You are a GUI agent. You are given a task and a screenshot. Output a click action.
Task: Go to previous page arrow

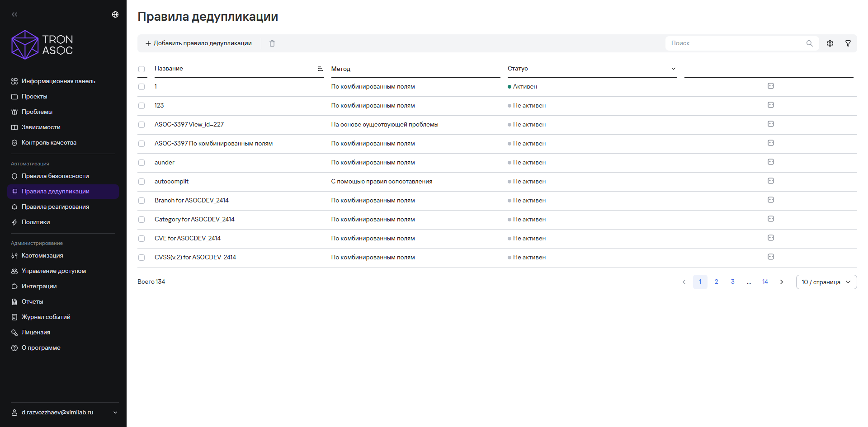click(x=684, y=282)
